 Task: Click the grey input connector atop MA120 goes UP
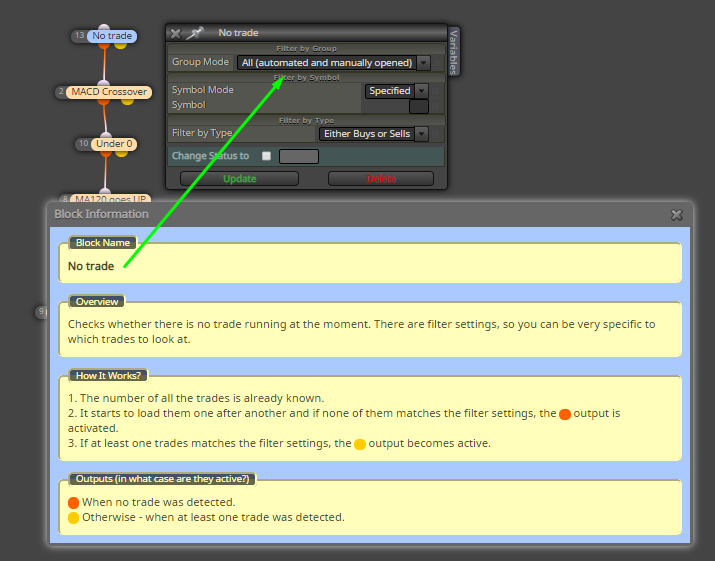coord(105,191)
